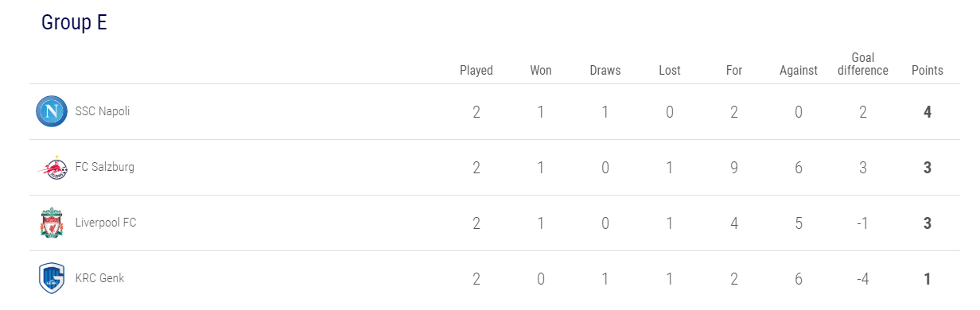Click Genk's goal difference value -4
The width and height of the screenshot is (980, 310).
pos(863,279)
